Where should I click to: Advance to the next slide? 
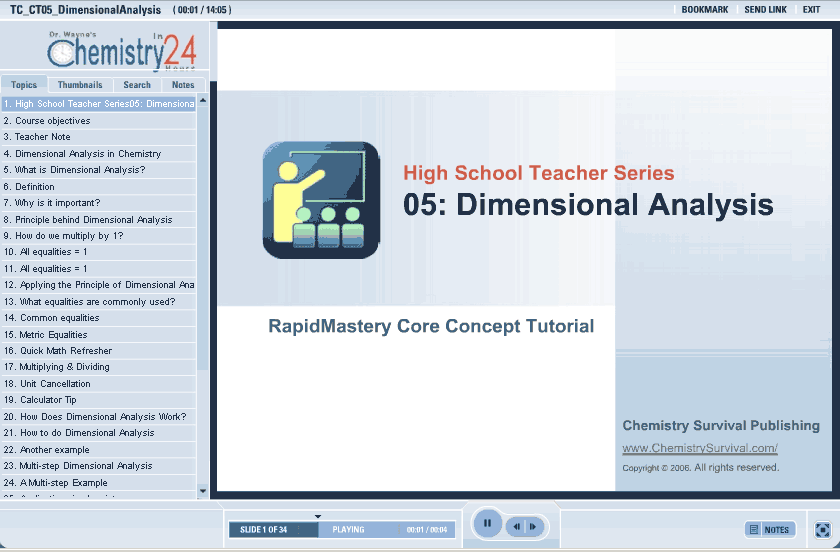coord(534,526)
